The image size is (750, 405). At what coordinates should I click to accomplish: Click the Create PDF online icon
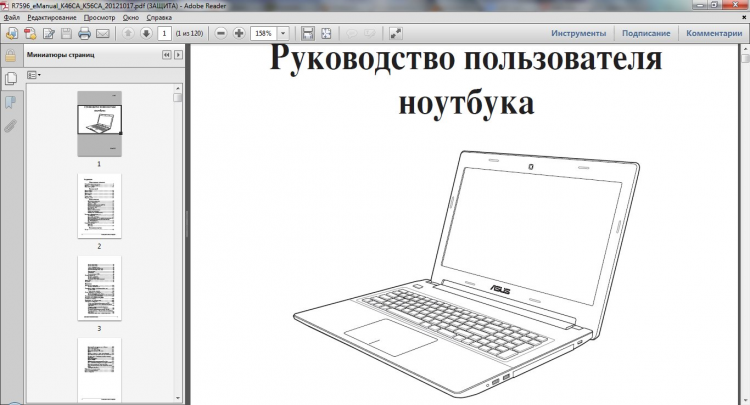point(30,33)
